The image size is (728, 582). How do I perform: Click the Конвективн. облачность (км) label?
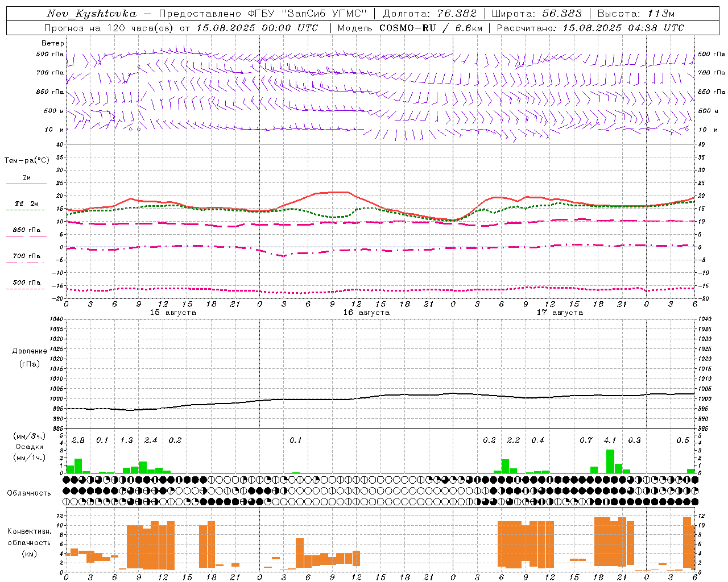coord(29,543)
